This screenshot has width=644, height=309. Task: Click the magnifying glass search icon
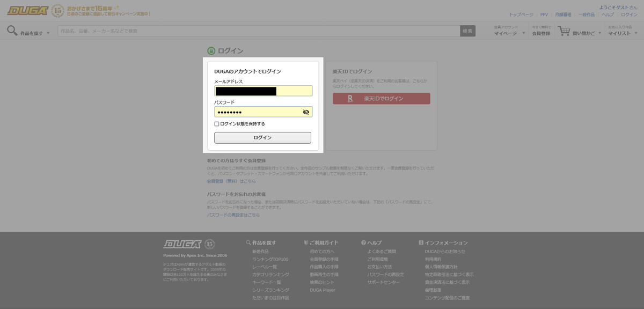tap(12, 31)
